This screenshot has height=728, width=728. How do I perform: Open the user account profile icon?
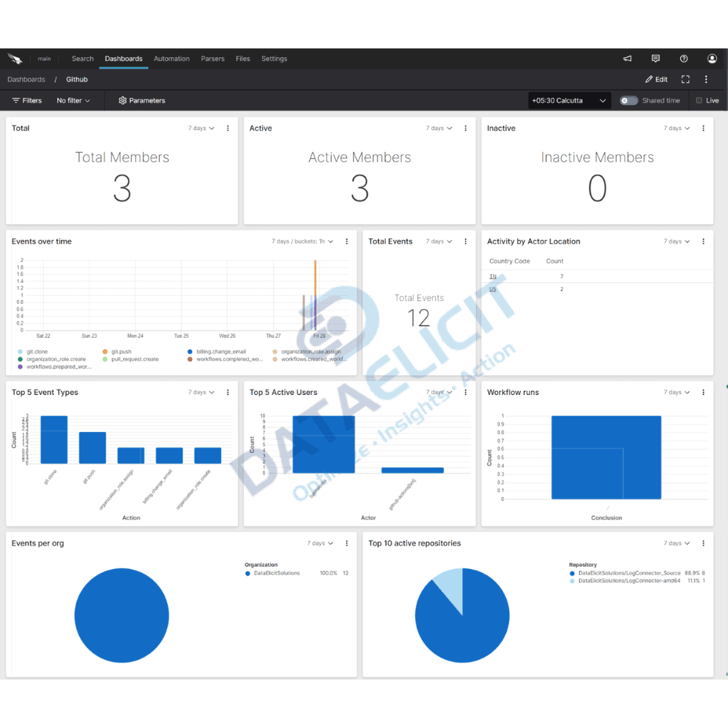pyautogui.click(x=712, y=59)
